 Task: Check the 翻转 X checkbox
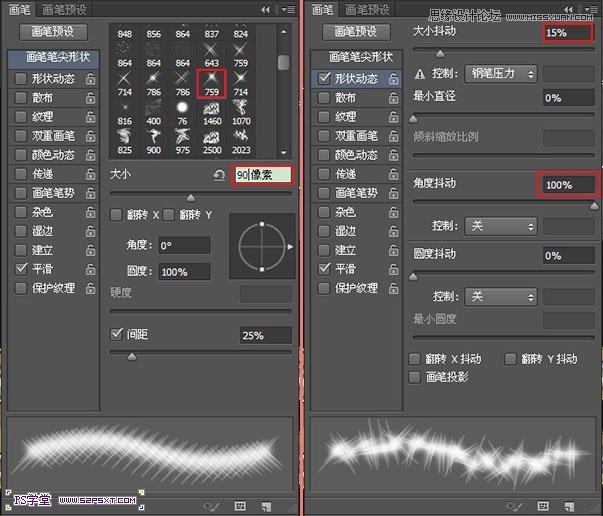point(116,215)
